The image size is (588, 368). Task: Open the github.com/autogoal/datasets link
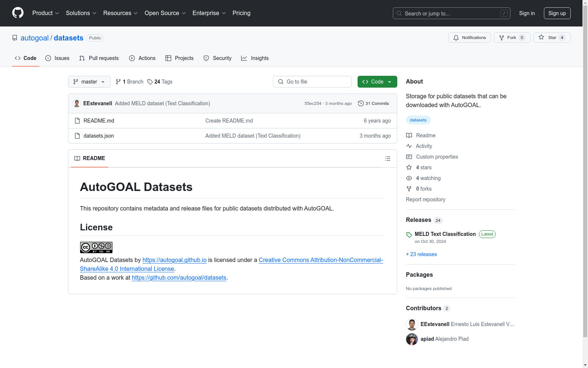pyautogui.click(x=179, y=277)
